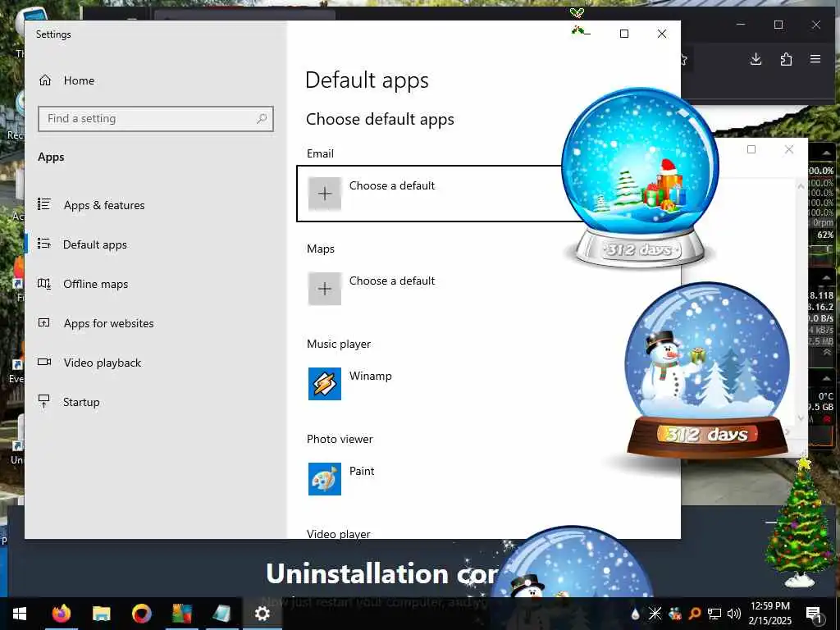Open the Action Center notifications icon
840x630 pixels.
[x=814, y=614]
